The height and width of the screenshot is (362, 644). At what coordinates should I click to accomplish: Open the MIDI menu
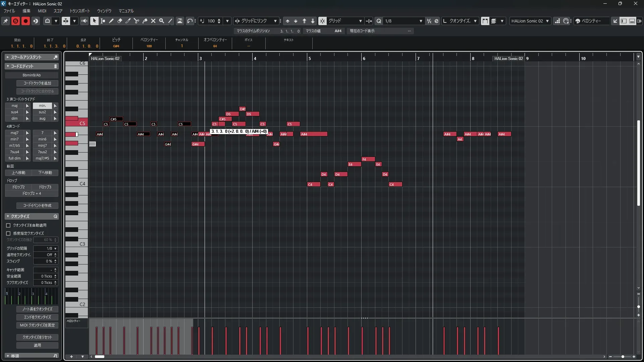[42, 11]
